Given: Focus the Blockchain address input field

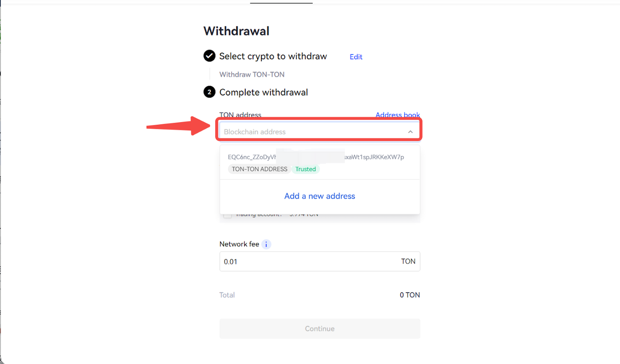Looking at the screenshot, I should 320,132.
